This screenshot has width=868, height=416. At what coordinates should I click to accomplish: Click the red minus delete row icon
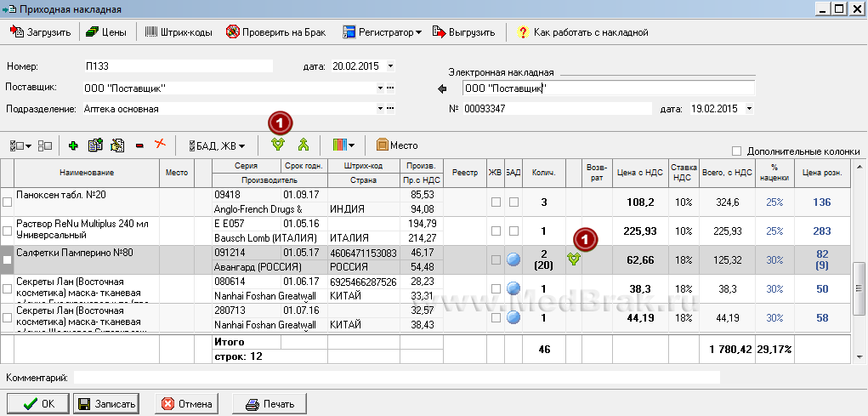[x=139, y=145]
